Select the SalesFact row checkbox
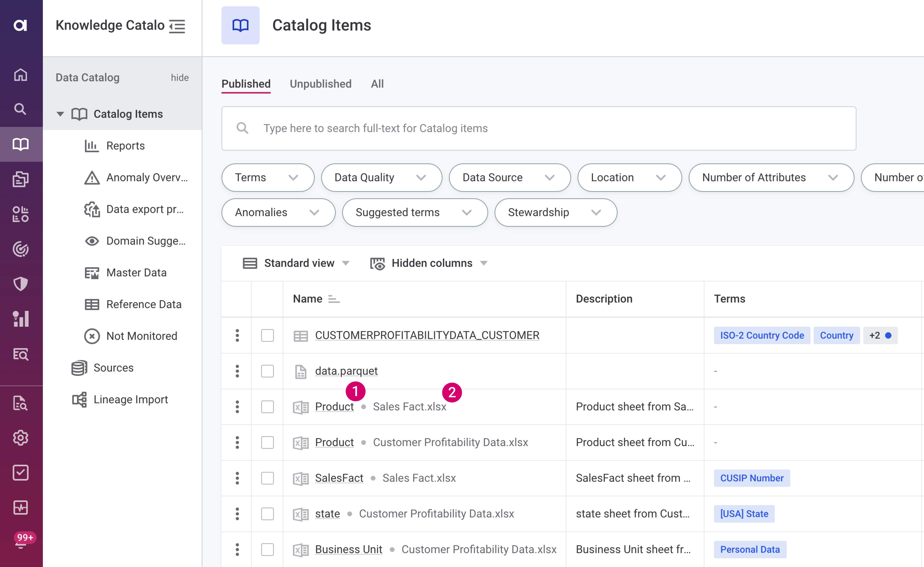 (x=267, y=478)
